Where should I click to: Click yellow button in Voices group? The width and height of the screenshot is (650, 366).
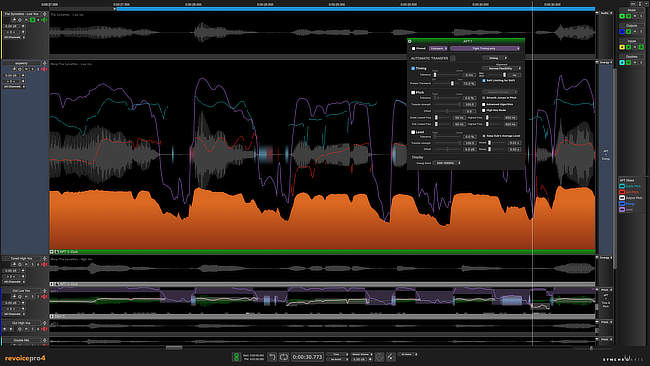pos(622,47)
